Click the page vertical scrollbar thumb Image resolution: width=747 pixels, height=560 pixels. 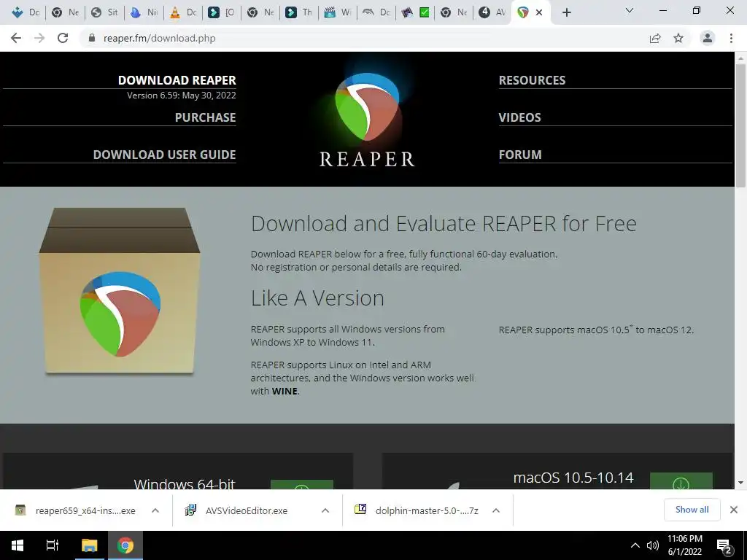pos(740,125)
